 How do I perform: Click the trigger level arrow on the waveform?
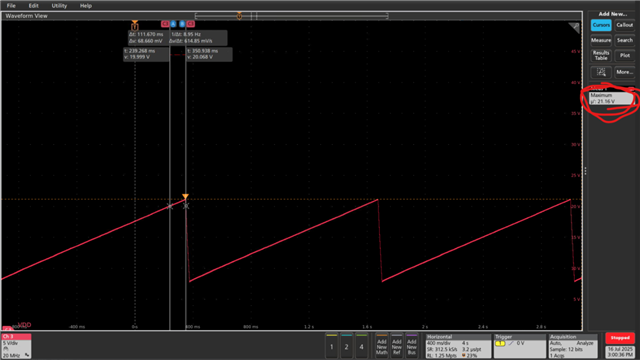coord(185,197)
